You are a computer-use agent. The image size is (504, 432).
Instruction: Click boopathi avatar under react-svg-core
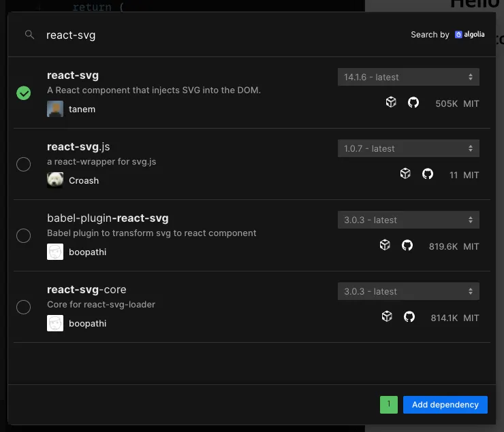55,323
